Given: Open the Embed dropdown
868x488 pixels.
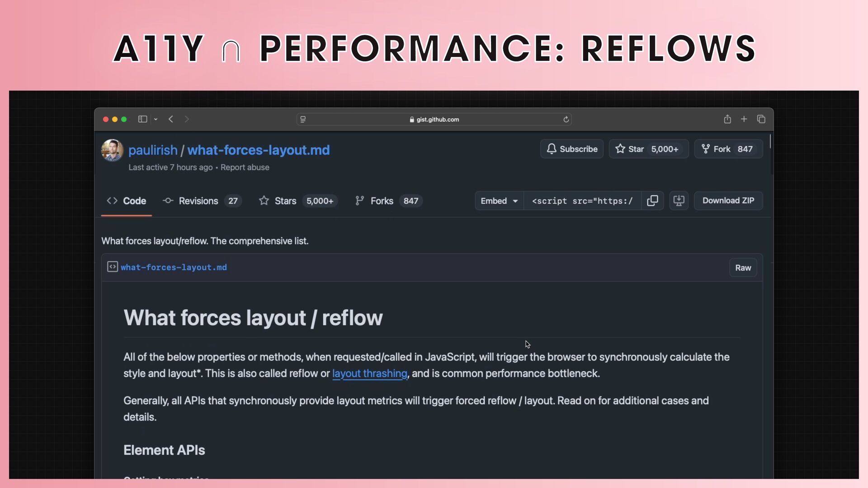Looking at the screenshot, I should [499, 201].
